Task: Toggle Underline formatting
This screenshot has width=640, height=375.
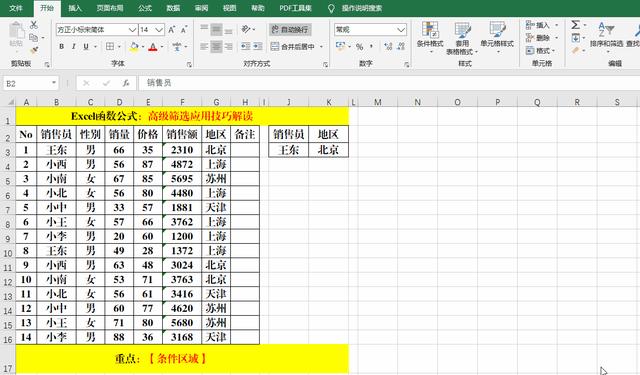Action: coord(86,47)
